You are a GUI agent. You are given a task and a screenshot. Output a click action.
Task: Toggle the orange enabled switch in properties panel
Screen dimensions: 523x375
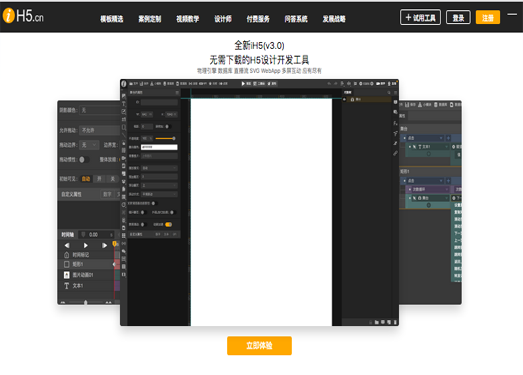pyautogui.click(x=168, y=224)
